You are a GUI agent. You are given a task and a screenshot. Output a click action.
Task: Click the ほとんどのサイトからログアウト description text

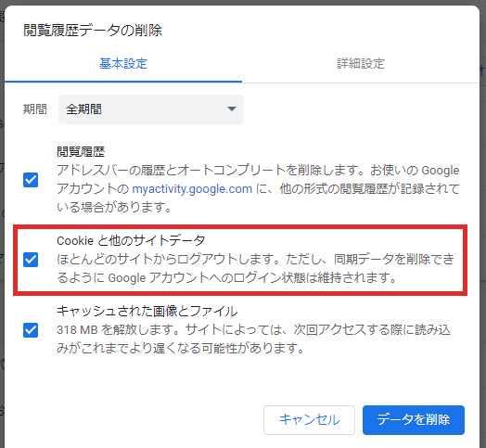coord(255,268)
